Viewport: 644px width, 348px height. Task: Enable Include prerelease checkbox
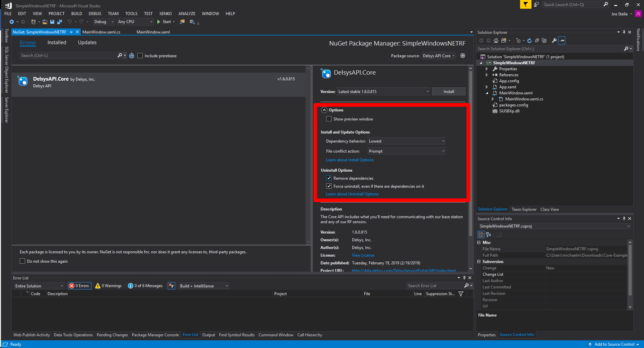140,56
